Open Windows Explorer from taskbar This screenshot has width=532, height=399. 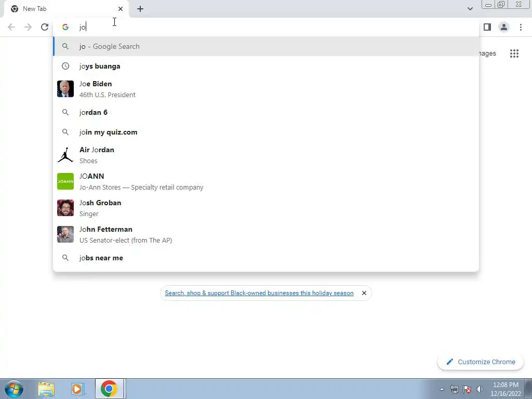click(x=46, y=389)
